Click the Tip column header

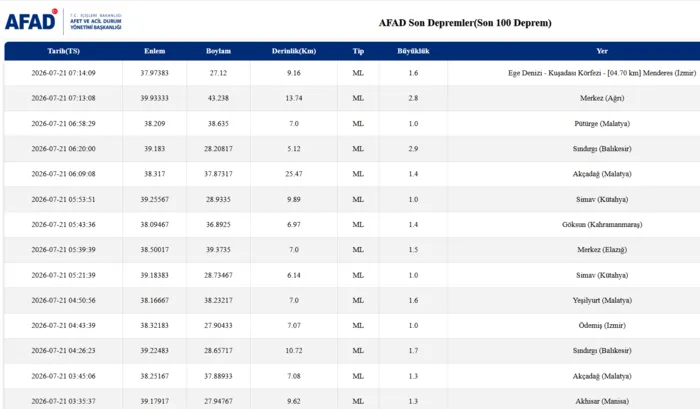(358, 51)
